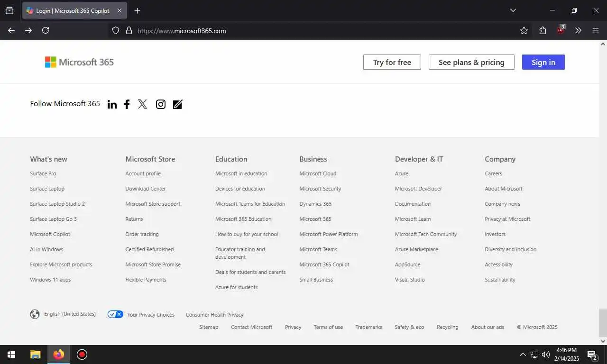Change language English (United States)
607x364 pixels.
click(x=70, y=314)
